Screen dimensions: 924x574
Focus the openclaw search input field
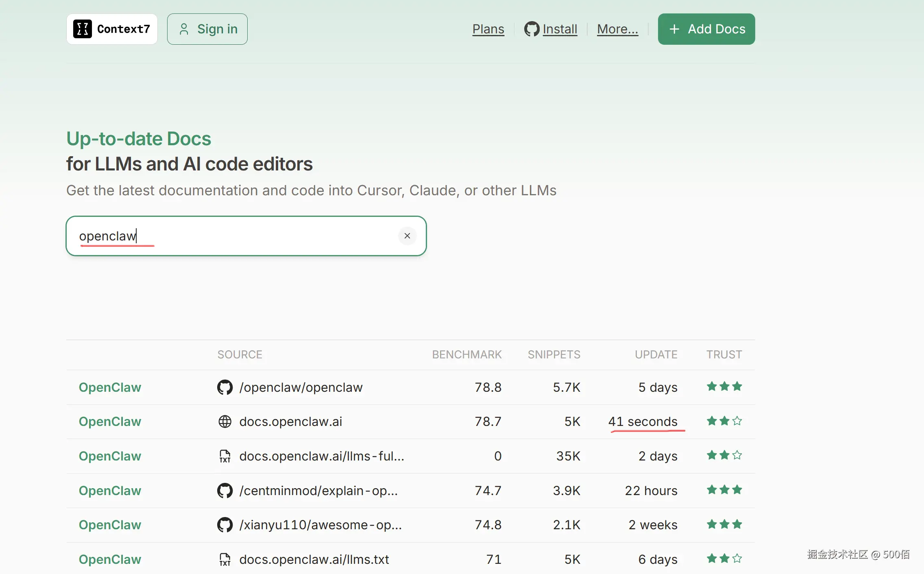point(244,236)
